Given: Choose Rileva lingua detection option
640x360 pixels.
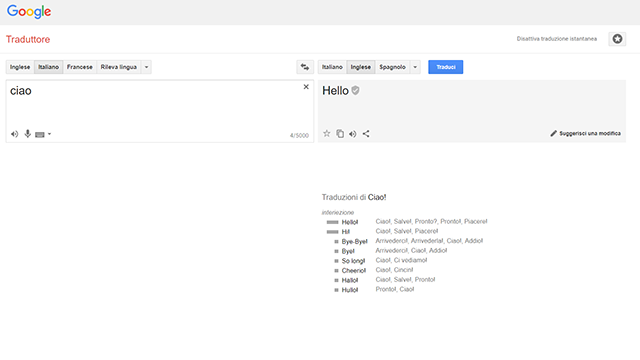Looking at the screenshot, I should coord(119,67).
